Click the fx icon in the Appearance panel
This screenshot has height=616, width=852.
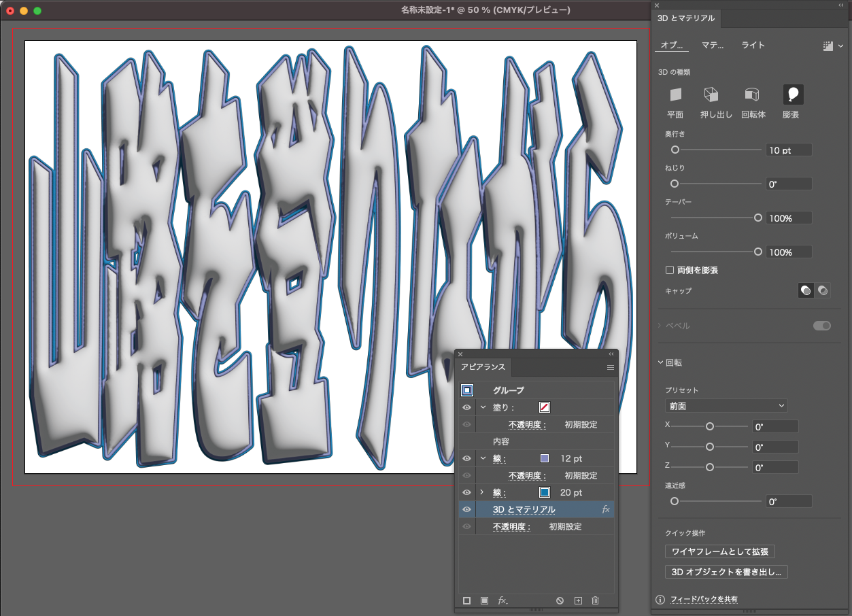[x=502, y=600]
